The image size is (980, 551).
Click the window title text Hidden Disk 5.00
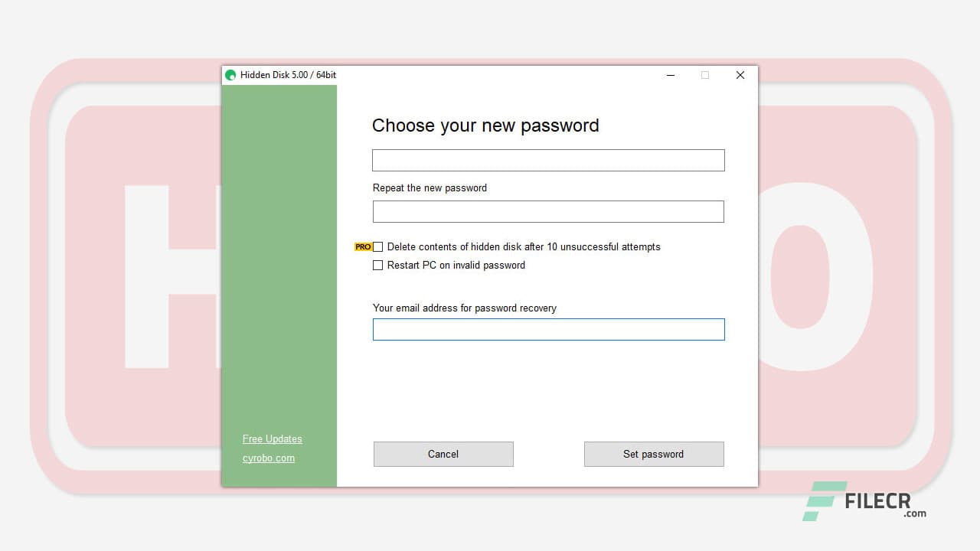pyautogui.click(x=288, y=75)
